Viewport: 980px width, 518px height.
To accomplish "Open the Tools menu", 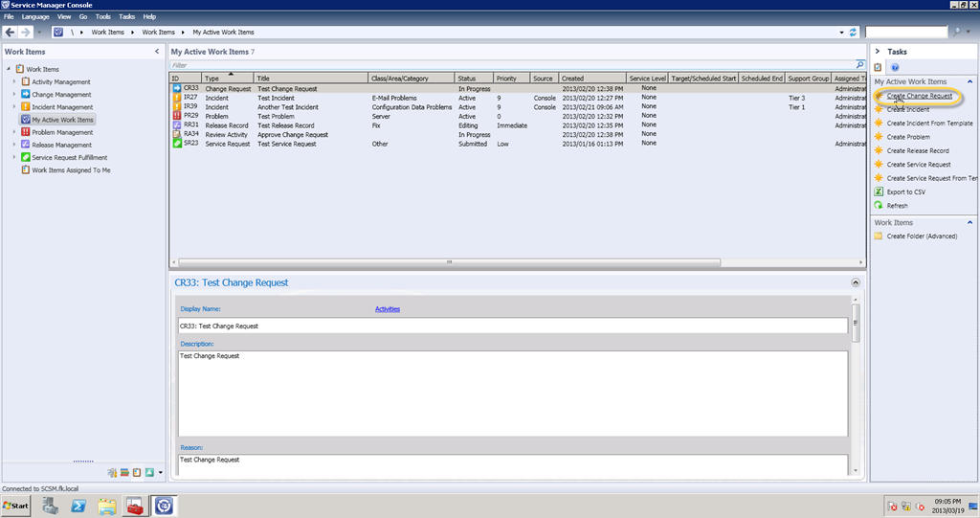I will pos(102,17).
